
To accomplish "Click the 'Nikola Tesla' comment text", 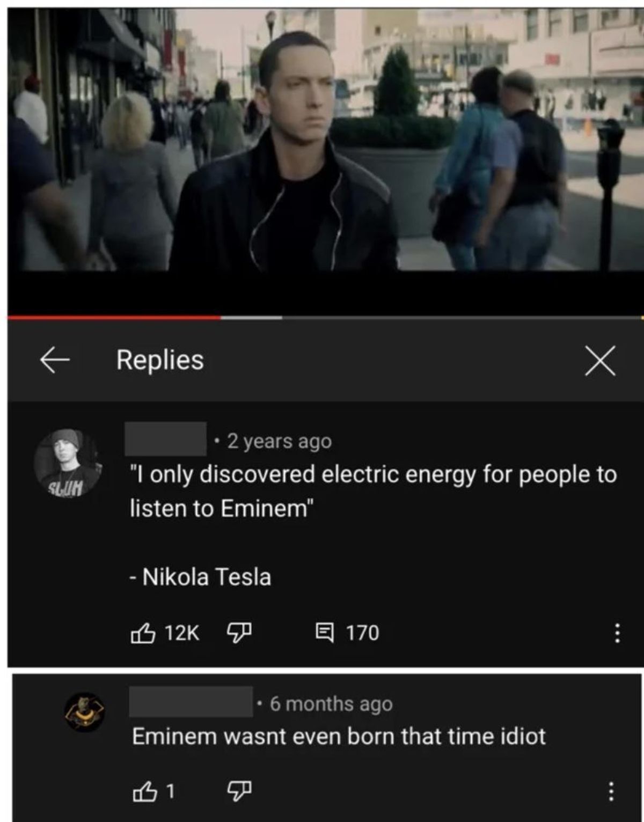I will point(207,577).
